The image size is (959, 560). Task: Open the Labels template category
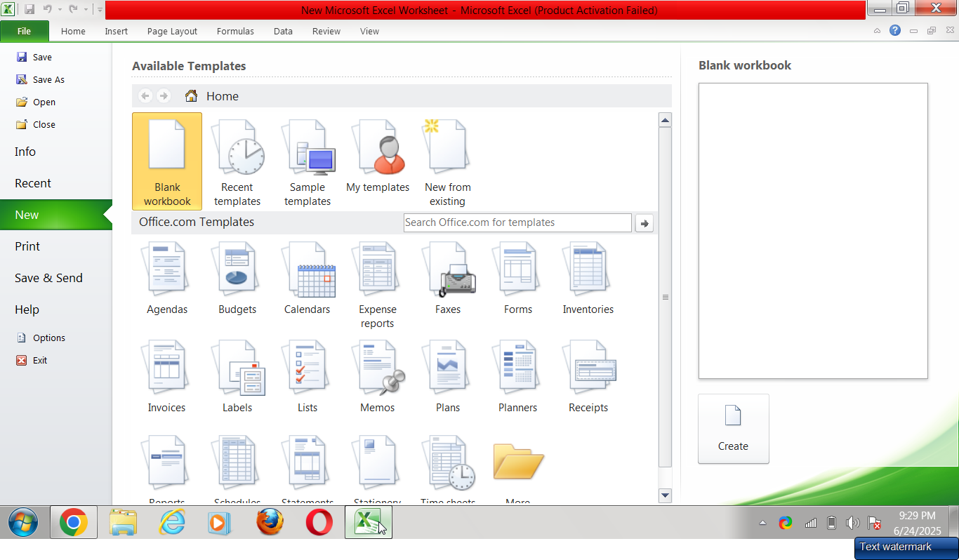coord(237,376)
